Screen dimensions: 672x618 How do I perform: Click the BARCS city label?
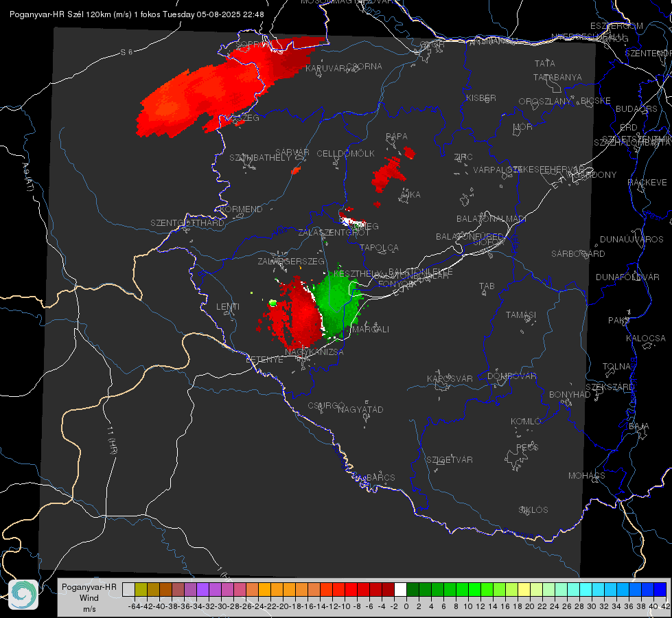[x=381, y=477]
